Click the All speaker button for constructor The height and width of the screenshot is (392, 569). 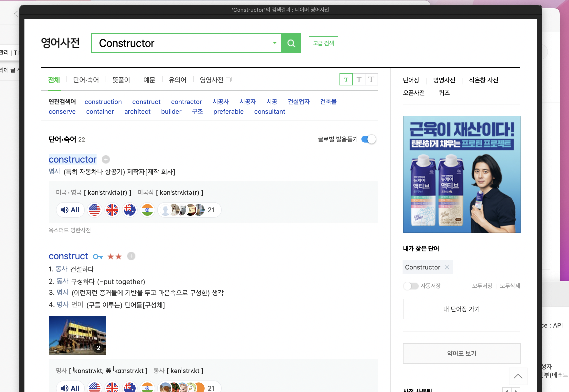70,210
